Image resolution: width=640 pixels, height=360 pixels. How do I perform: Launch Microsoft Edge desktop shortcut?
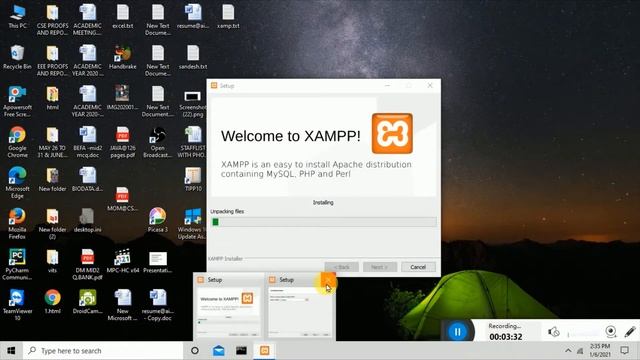17,183
